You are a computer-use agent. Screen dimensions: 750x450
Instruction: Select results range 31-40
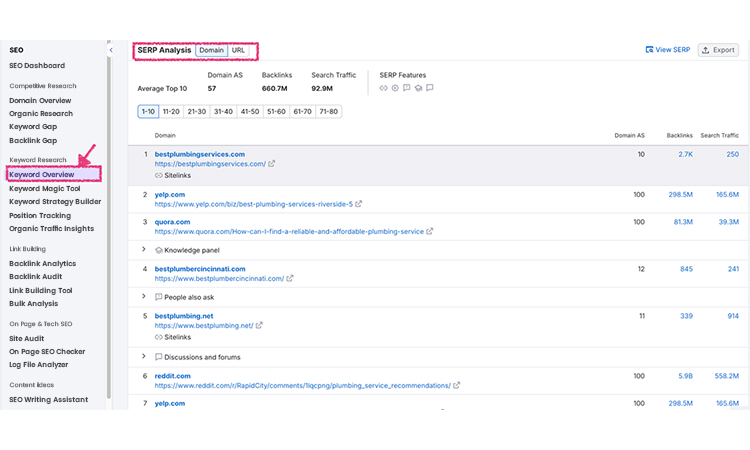[223, 111]
